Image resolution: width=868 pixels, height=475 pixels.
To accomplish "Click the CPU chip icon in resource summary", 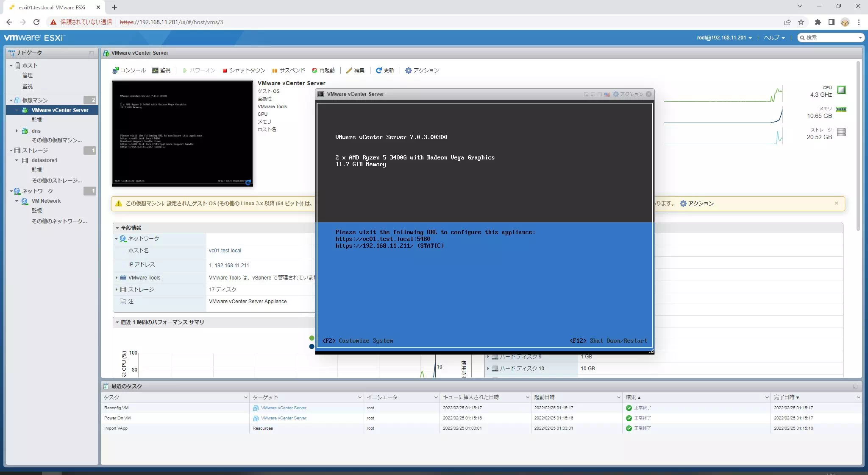I will pyautogui.click(x=841, y=90).
